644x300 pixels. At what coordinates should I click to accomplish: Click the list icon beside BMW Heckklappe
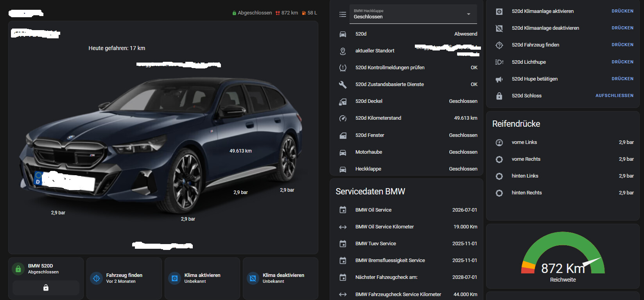click(343, 14)
